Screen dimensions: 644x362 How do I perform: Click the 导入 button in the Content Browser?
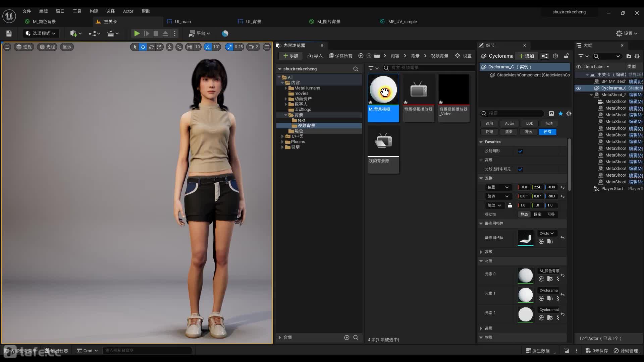(x=315, y=56)
